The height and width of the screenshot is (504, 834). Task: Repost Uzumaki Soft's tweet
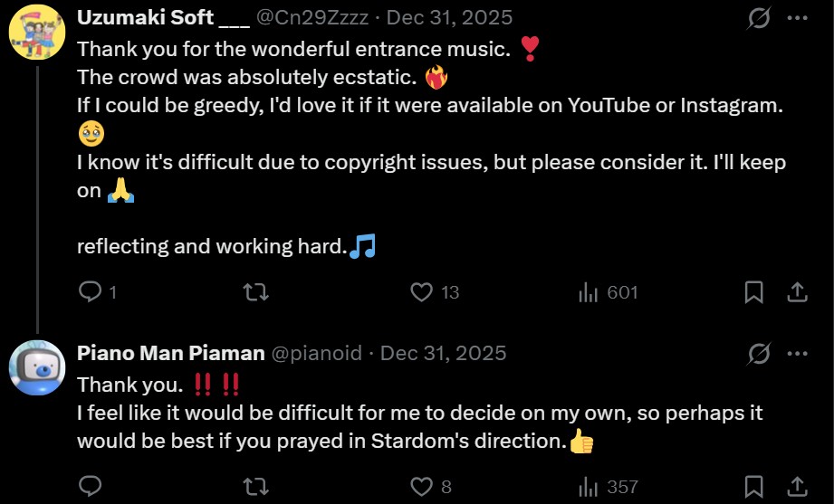pyautogui.click(x=256, y=292)
